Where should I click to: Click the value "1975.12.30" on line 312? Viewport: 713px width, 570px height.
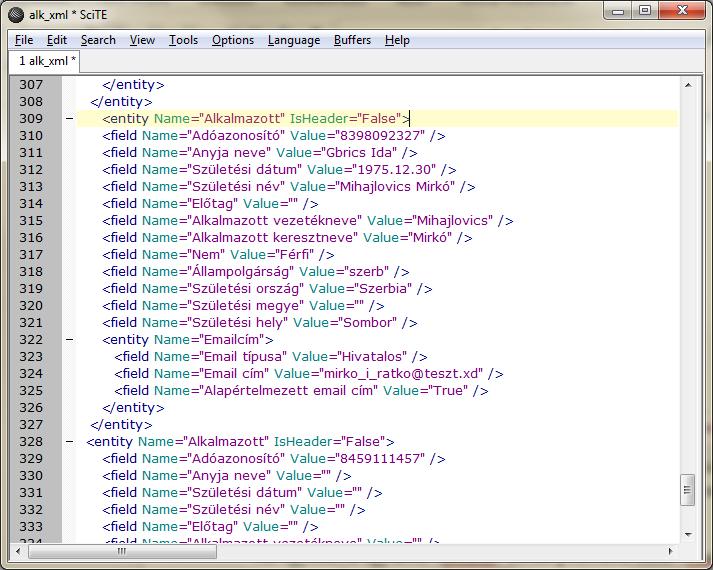point(394,170)
